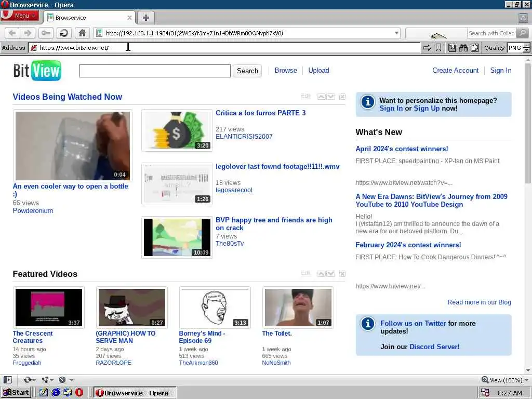Click the info icon in personalize box
Screen dimensions: 532x399
(368, 101)
